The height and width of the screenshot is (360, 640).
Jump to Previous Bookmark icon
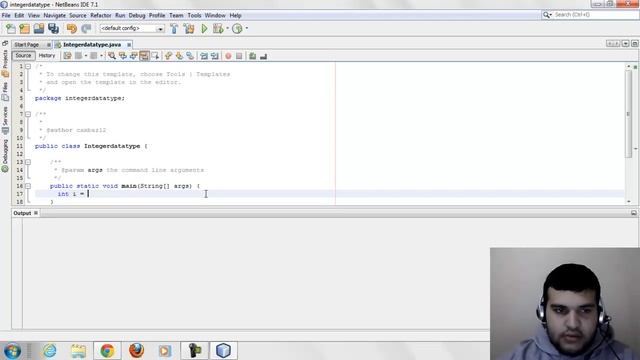(168, 56)
